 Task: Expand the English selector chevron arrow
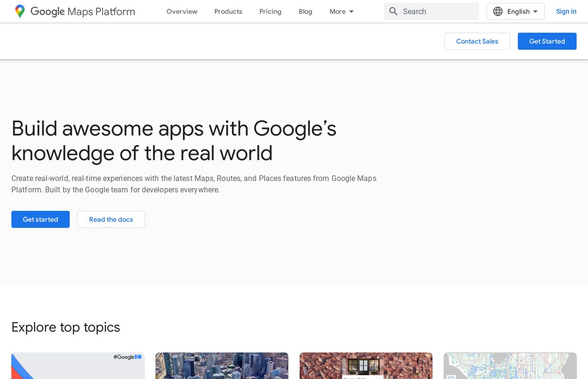(x=535, y=11)
